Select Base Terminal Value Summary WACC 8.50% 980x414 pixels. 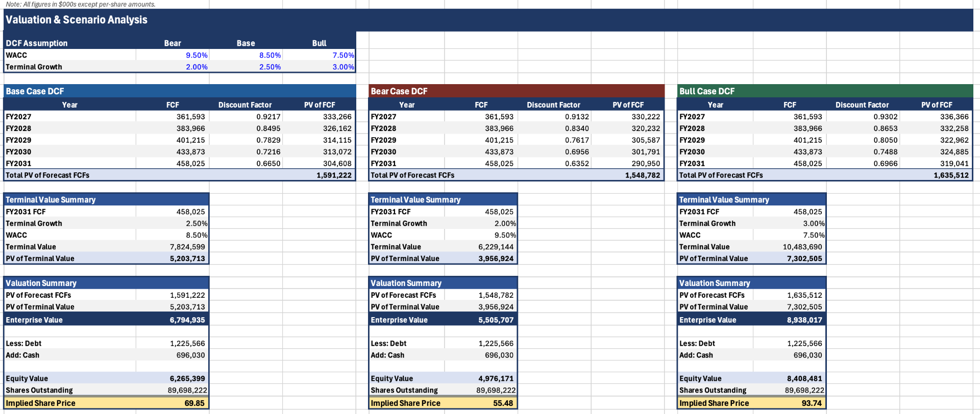pyautogui.click(x=197, y=235)
